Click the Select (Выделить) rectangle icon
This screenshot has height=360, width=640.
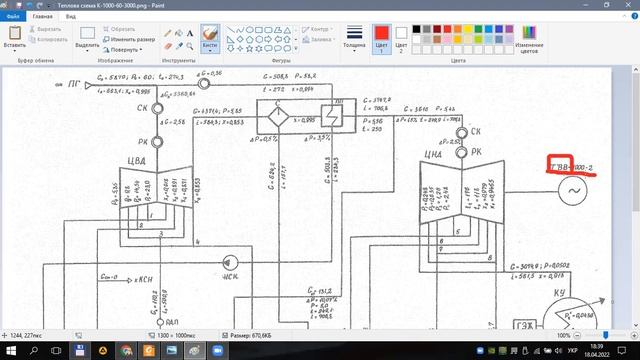[87, 33]
